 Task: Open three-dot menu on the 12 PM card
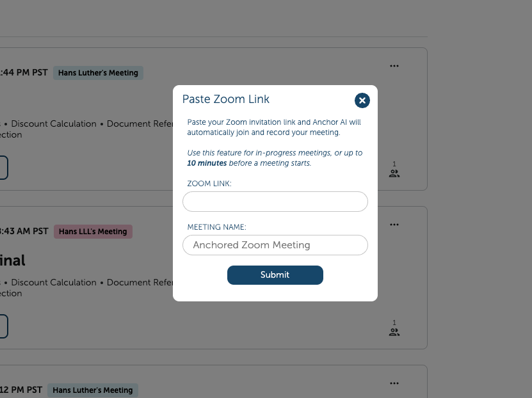point(394,383)
